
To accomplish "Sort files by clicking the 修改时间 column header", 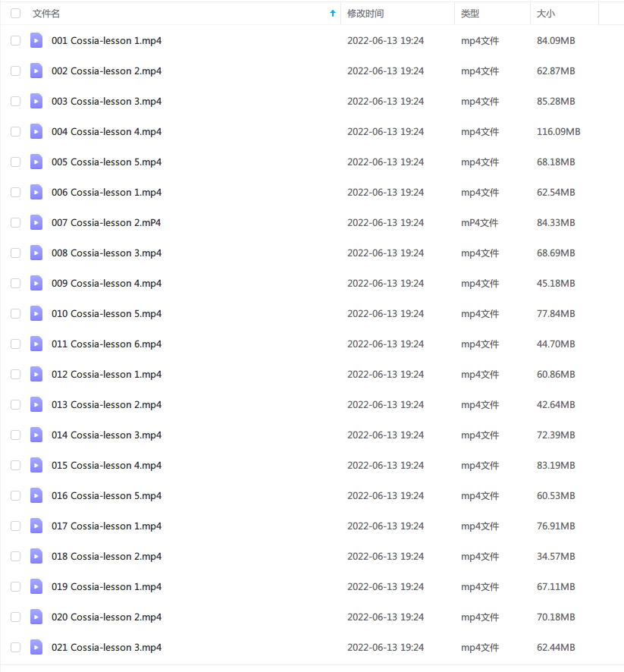I will pos(364,13).
